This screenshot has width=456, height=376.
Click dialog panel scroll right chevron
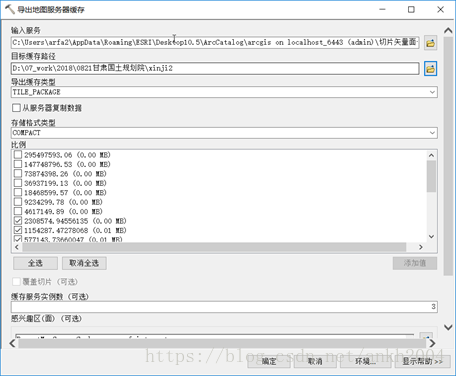click(x=432, y=343)
